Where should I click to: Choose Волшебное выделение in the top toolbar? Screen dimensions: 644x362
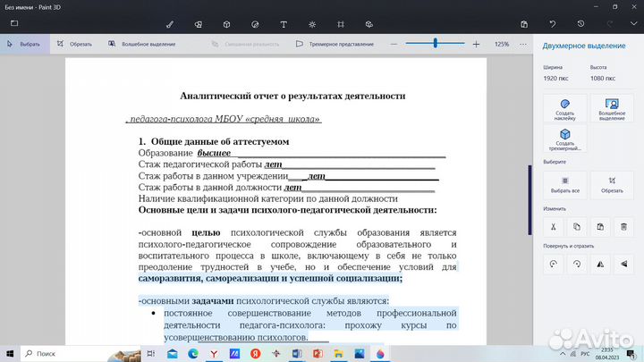141,44
